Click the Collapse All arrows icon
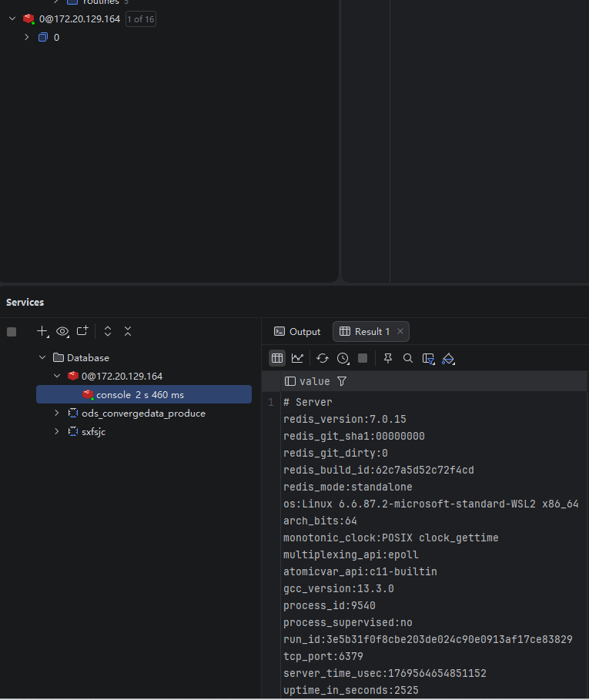Image resolution: width=589 pixels, height=700 pixels. pyautogui.click(x=128, y=331)
